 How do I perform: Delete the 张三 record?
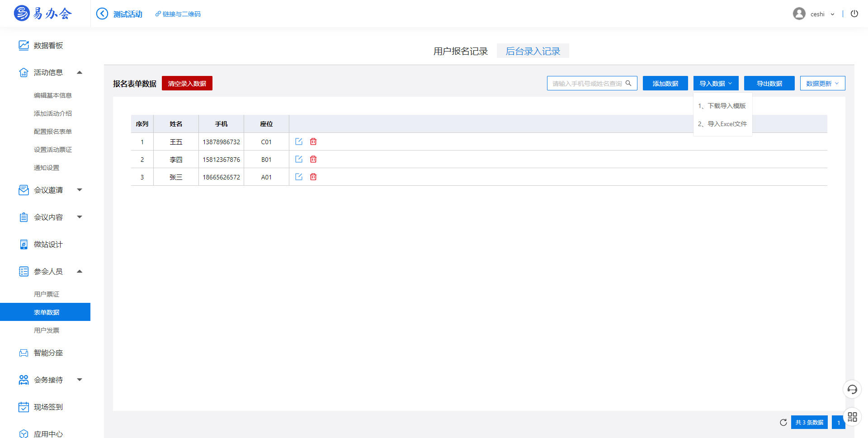click(x=313, y=177)
